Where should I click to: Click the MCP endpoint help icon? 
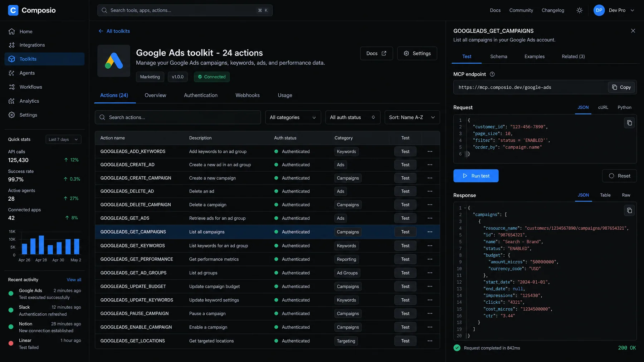click(x=492, y=74)
